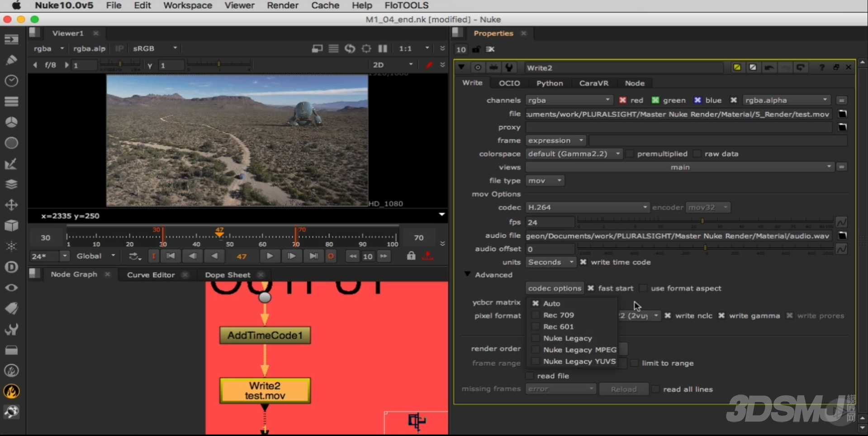This screenshot has height=436, width=868.
Task: Open the units Seconds dropdown
Action: tap(551, 262)
